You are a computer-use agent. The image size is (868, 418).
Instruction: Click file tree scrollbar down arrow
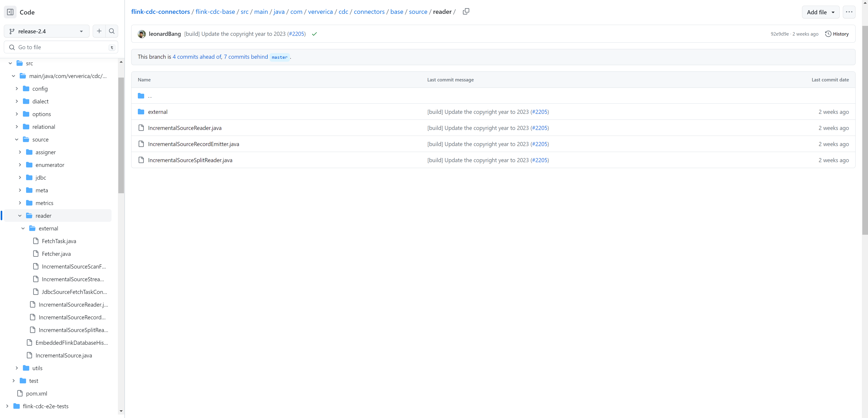click(121, 411)
